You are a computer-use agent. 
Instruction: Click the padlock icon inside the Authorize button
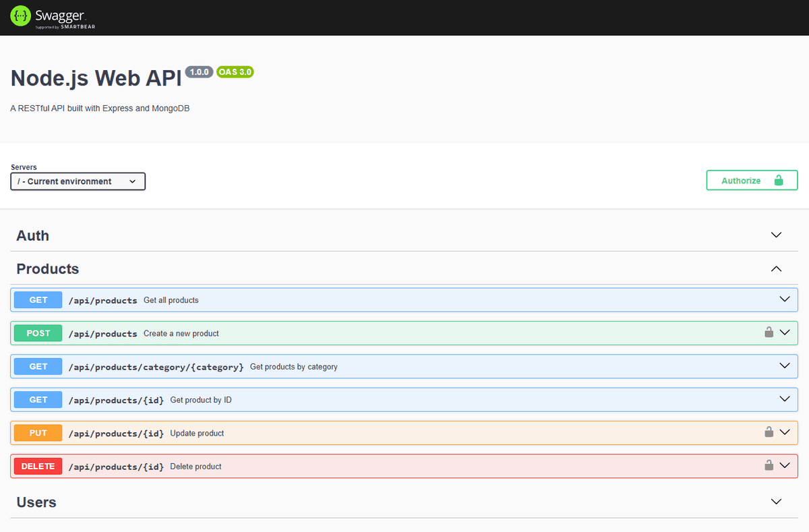[778, 181]
